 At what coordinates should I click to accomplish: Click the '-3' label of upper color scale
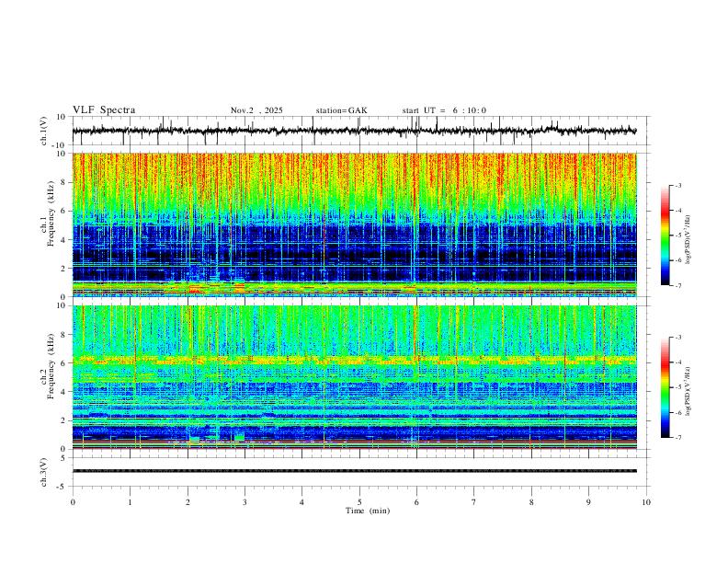(x=677, y=185)
